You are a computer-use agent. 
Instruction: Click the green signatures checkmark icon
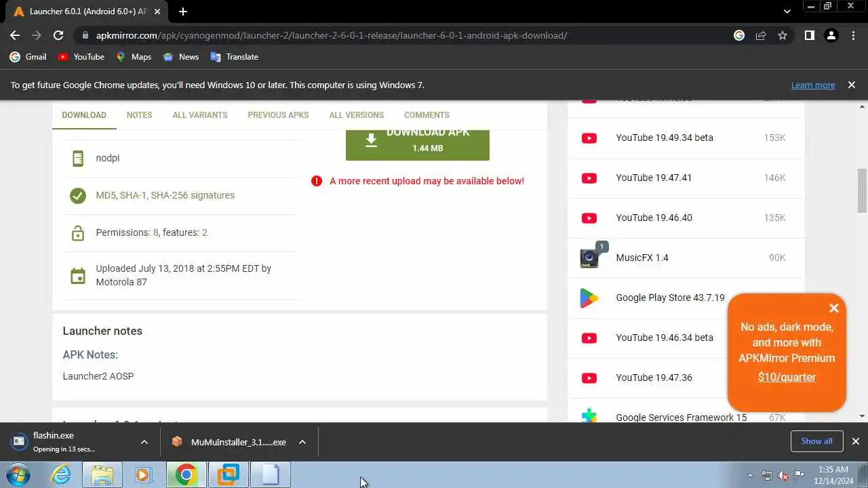78,195
